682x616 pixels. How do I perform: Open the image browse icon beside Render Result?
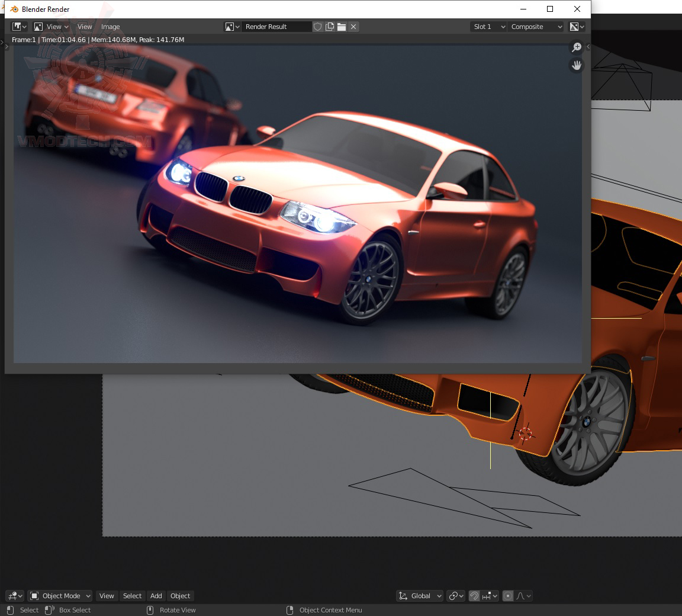[x=232, y=27]
